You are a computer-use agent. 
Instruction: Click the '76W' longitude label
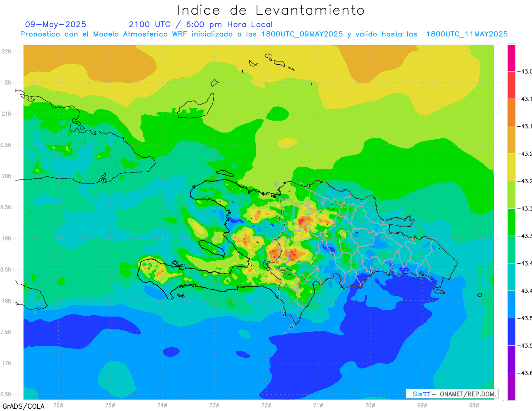pyautogui.click(x=58, y=405)
